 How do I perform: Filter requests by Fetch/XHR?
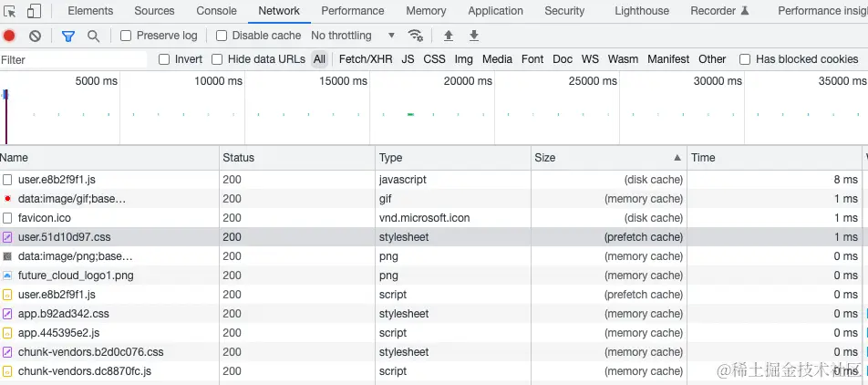[x=366, y=59]
